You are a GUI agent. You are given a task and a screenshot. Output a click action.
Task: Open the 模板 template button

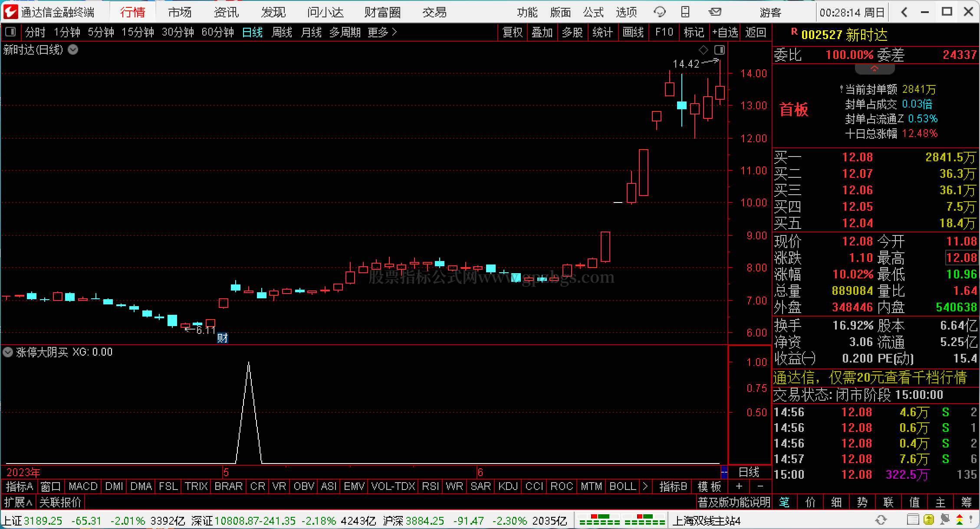710,487
